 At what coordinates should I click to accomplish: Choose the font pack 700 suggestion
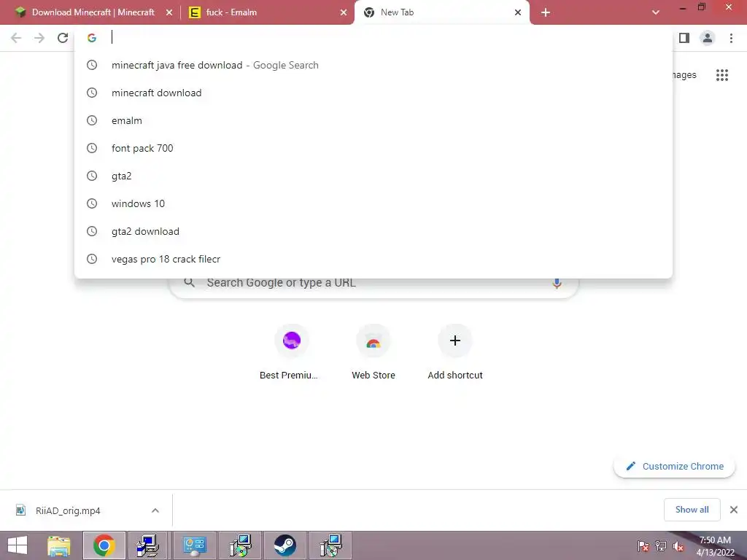(x=373, y=148)
